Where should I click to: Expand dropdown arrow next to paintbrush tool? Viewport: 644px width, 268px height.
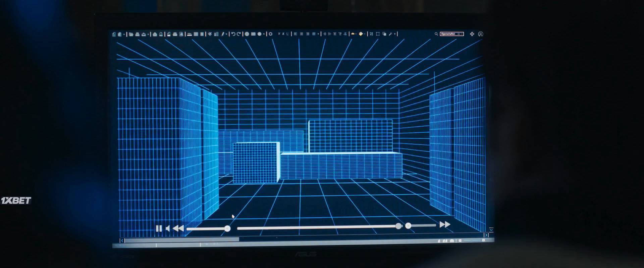pos(226,34)
